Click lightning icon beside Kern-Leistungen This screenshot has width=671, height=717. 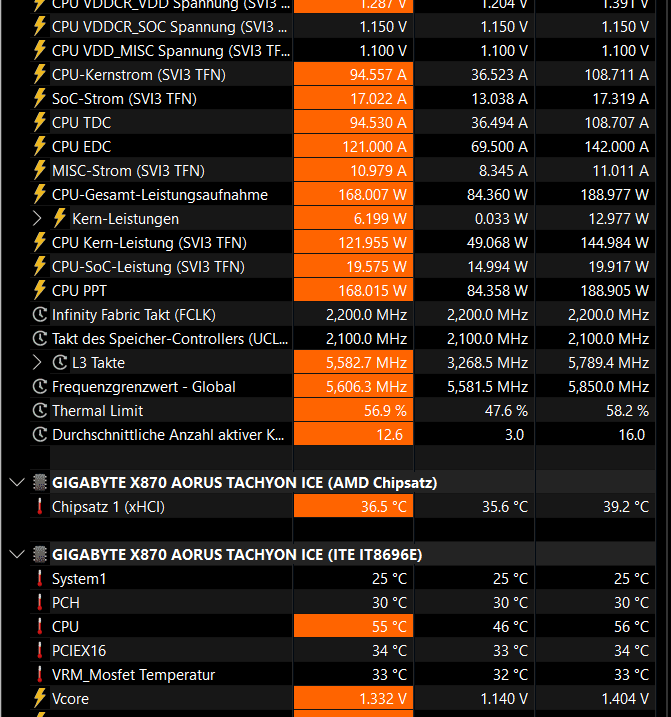click(x=60, y=218)
